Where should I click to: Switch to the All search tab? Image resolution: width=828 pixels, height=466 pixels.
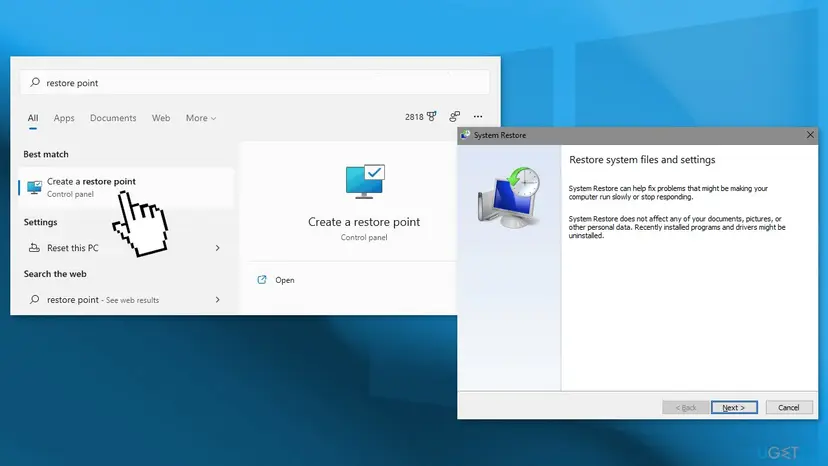pos(33,118)
